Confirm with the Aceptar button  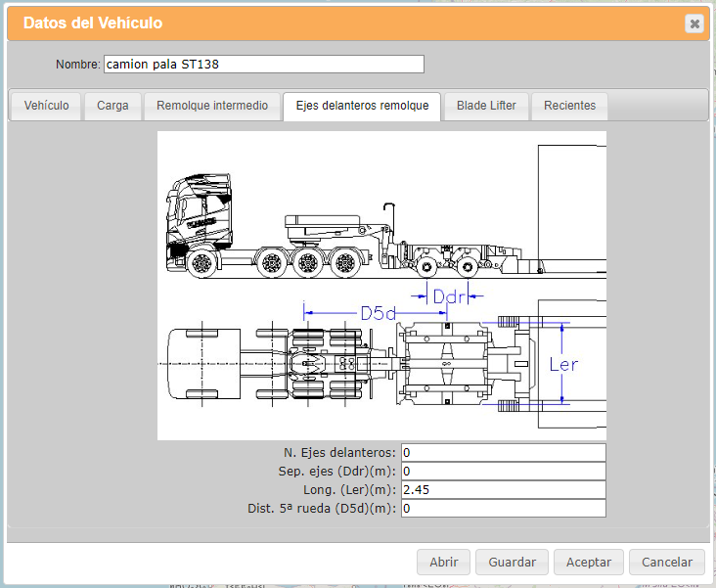coord(589,562)
